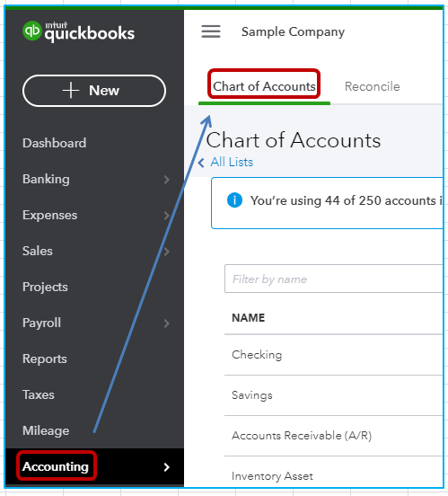Click the plus icon in New button
This screenshot has height=496, width=448.
coord(71,91)
